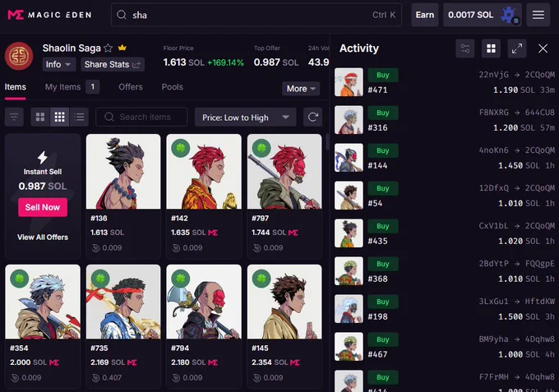Click the Earn button
This screenshot has width=559, height=392.
(x=425, y=15)
